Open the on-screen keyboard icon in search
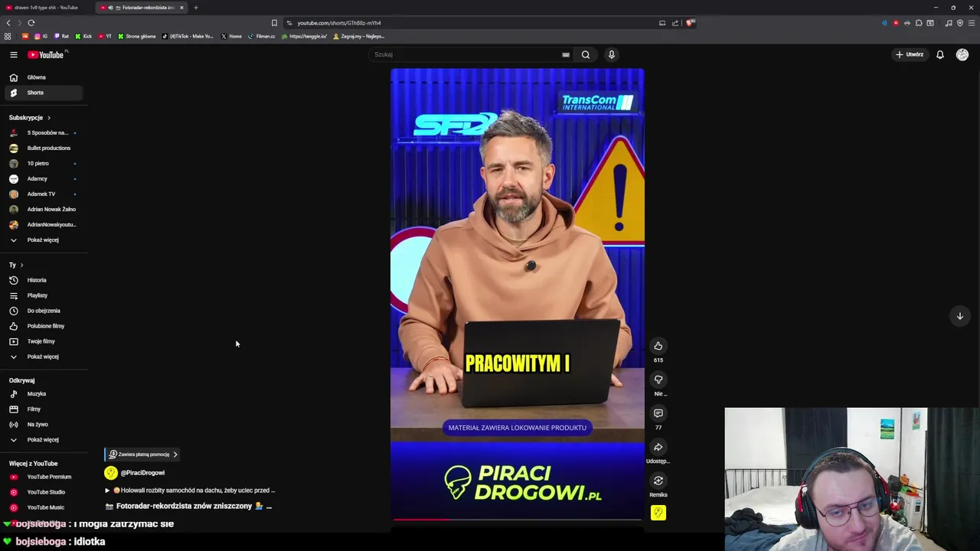 click(566, 54)
